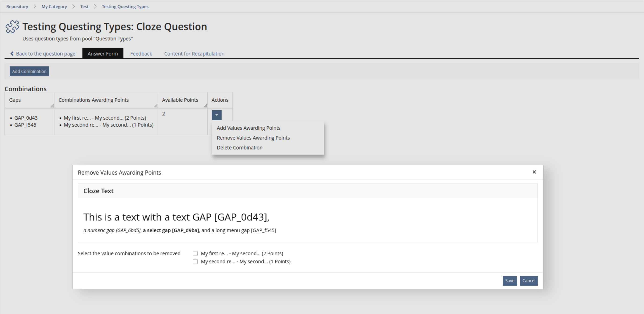Image resolution: width=644 pixels, height=314 pixels.
Task: Click breadcrumb chevron after My Category
Action: [73, 7]
